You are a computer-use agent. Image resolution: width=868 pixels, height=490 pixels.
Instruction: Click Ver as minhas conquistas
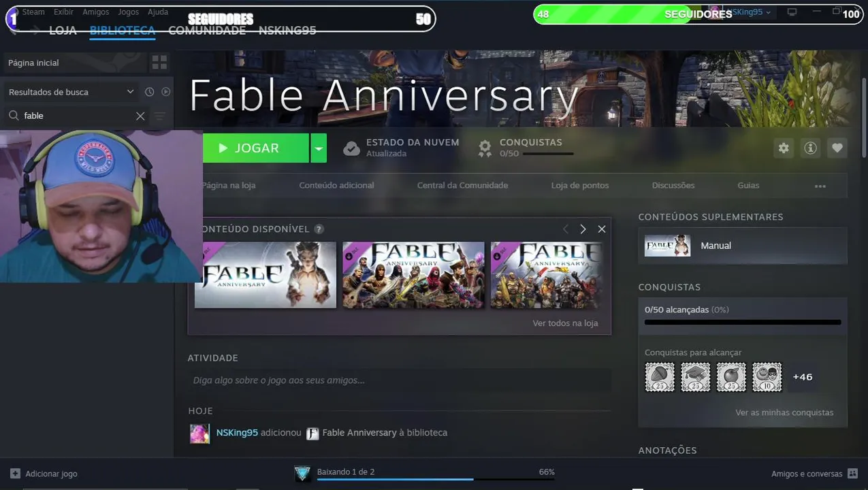point(784,412)
